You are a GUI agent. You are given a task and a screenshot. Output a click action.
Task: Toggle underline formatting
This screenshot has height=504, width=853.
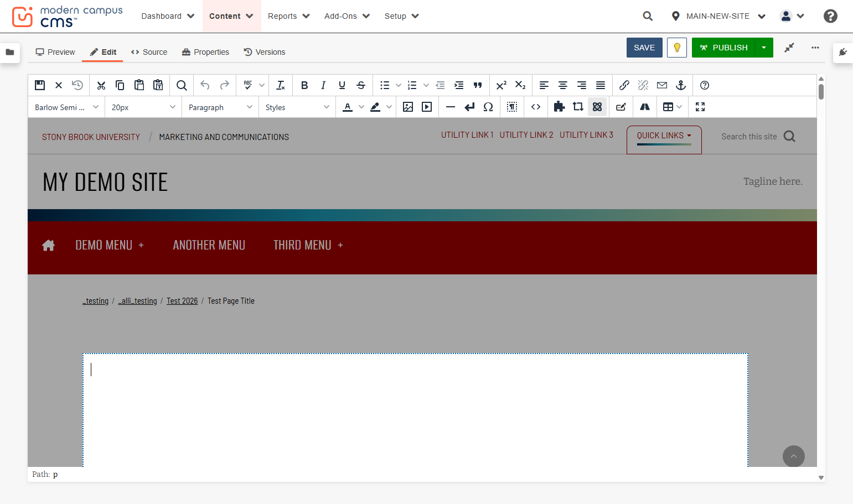(342, 85)
